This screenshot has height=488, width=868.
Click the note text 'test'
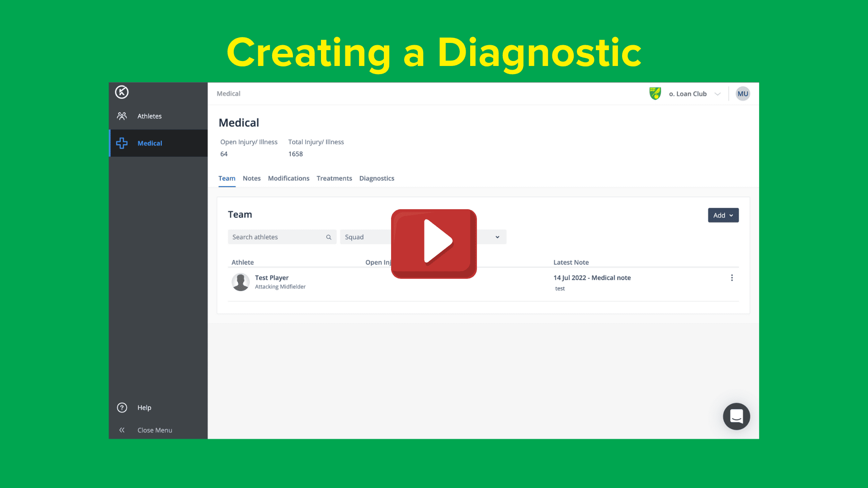click(x=560, y=288)
